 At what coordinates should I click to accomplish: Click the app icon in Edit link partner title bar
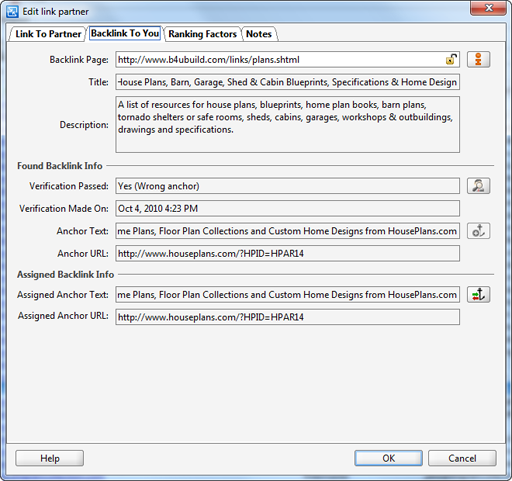tap(12, 12)
